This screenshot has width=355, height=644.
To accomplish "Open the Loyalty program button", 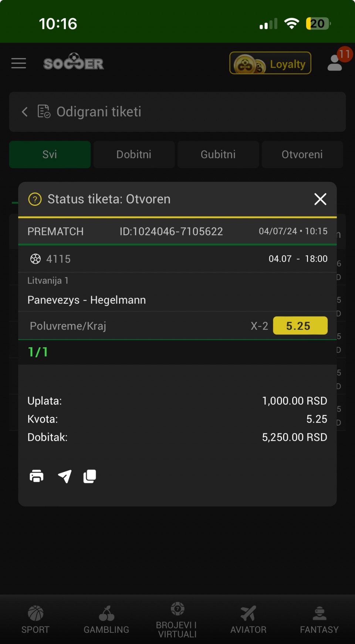I will 270,63.
